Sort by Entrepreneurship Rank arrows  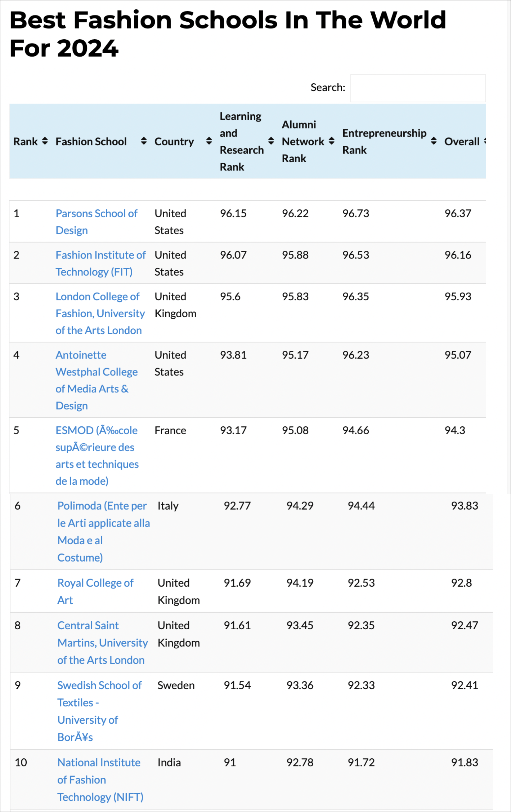click(434, 141)
